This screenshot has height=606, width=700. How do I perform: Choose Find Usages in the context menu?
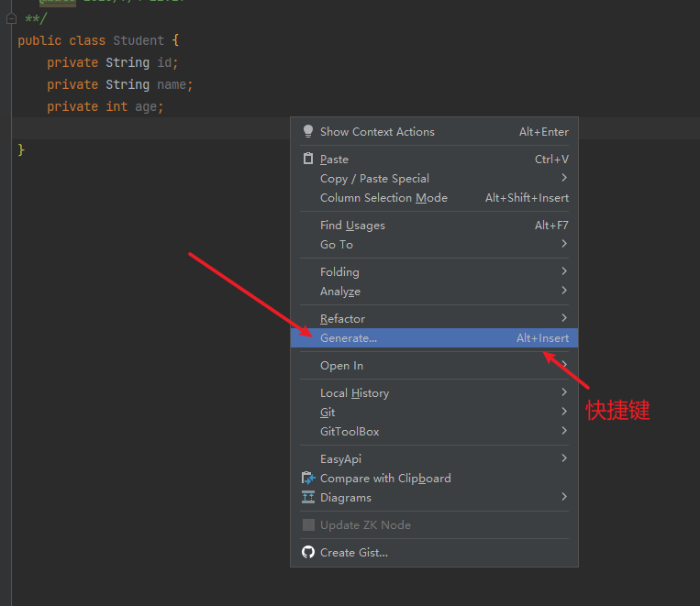(352, 225)
